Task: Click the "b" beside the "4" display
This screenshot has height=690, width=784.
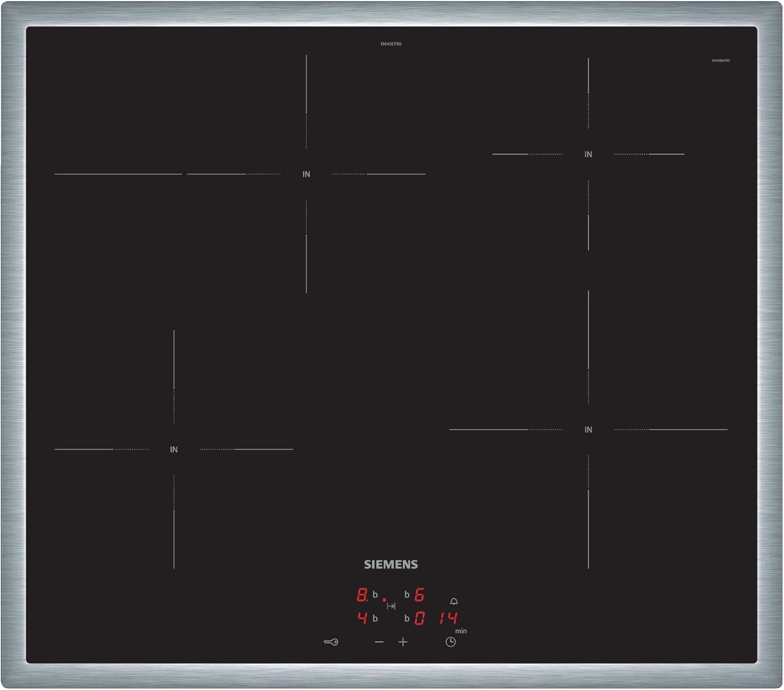Action: (375, 618)
